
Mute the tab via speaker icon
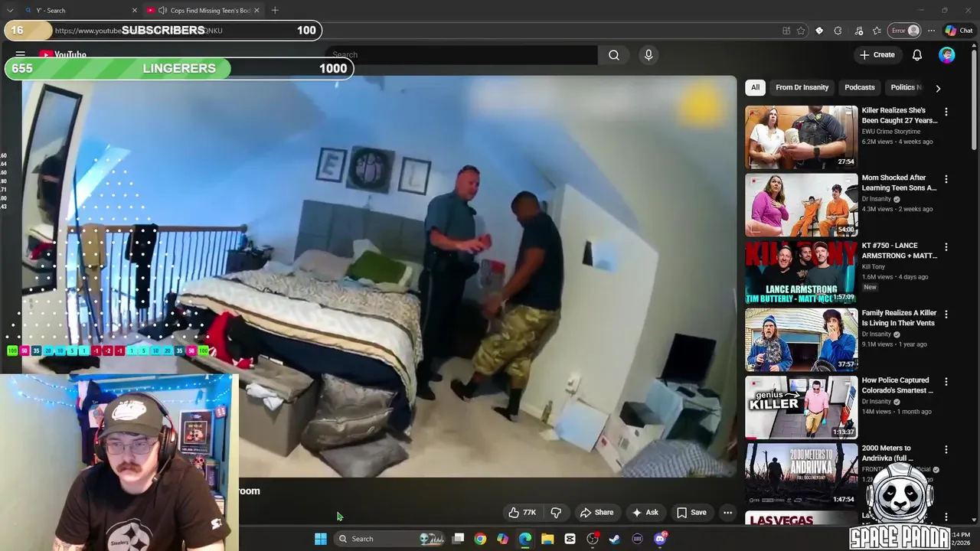click(x=163, y=10)
